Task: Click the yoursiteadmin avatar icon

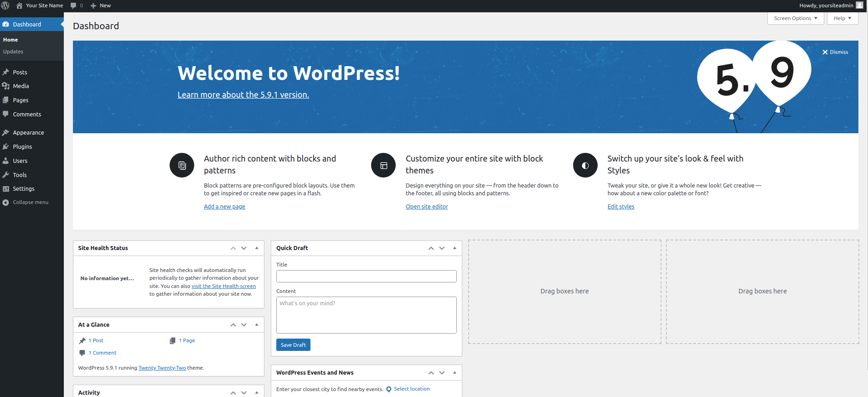Action: (x=860, y=5)
